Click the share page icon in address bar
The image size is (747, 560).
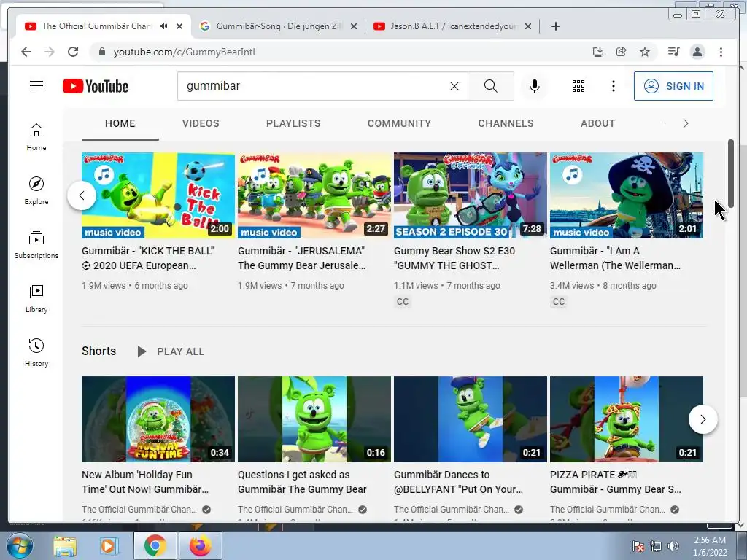(x=622, y=52)
